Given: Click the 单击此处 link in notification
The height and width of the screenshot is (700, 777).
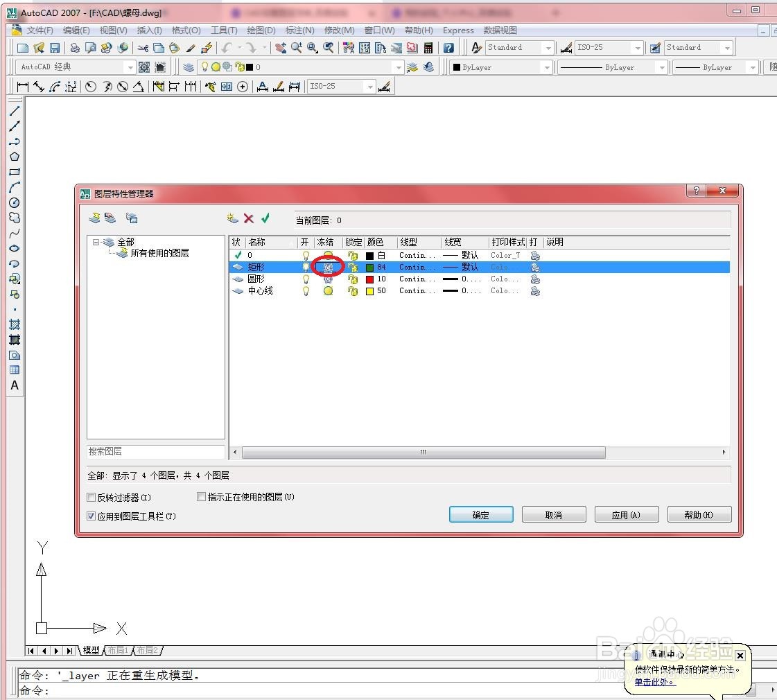Looking at the screenshot, I should [x=654, y=682].
